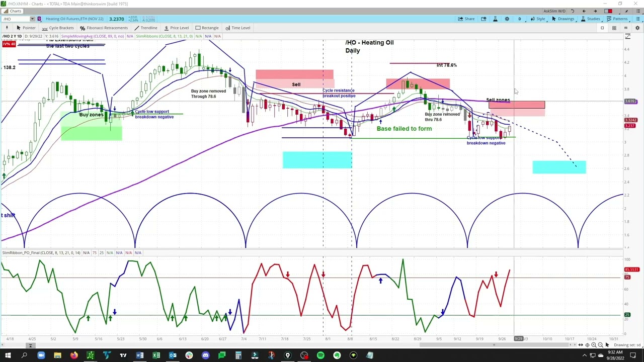
Task: Open the Studies dropdown menu
Action: click(x=590, y=19)
